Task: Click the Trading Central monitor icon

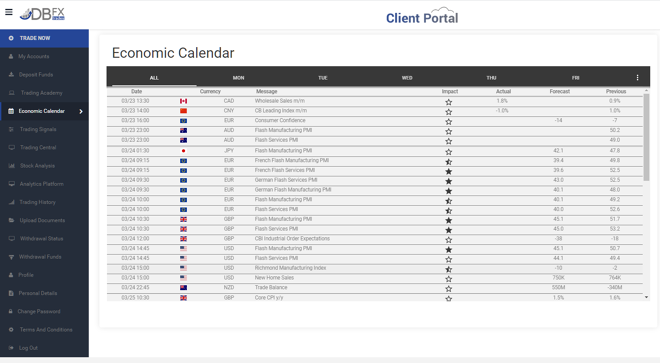Action: tap(11, 147)
